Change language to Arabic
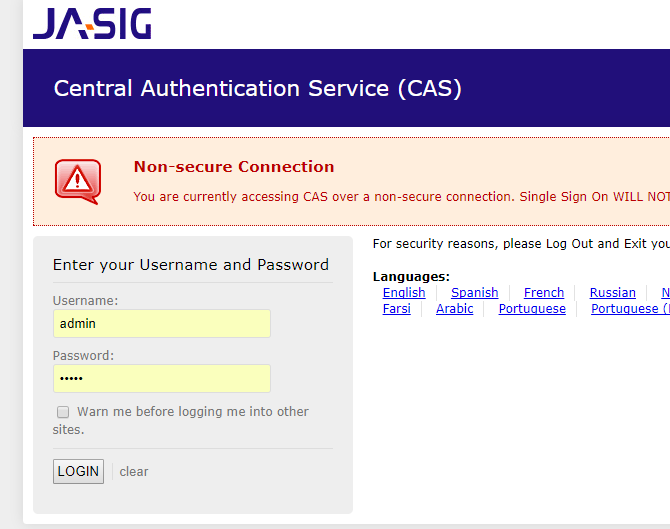Image resolution: width=670 pixels, height=529 pixels. [455, 309]
